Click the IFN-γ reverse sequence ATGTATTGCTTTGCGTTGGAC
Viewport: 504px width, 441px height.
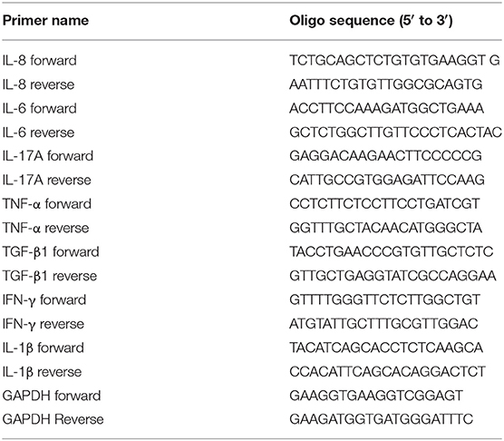click(x=383, y=324)
